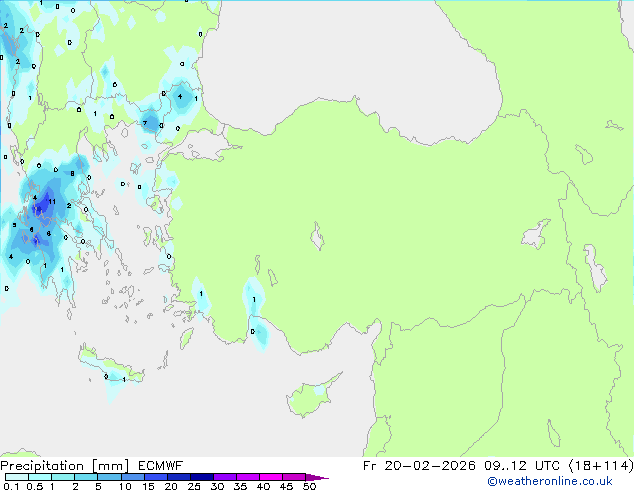Open the weatheronline.co.uk link
This screenshot has height=490, width=634.
pos(550,481)
